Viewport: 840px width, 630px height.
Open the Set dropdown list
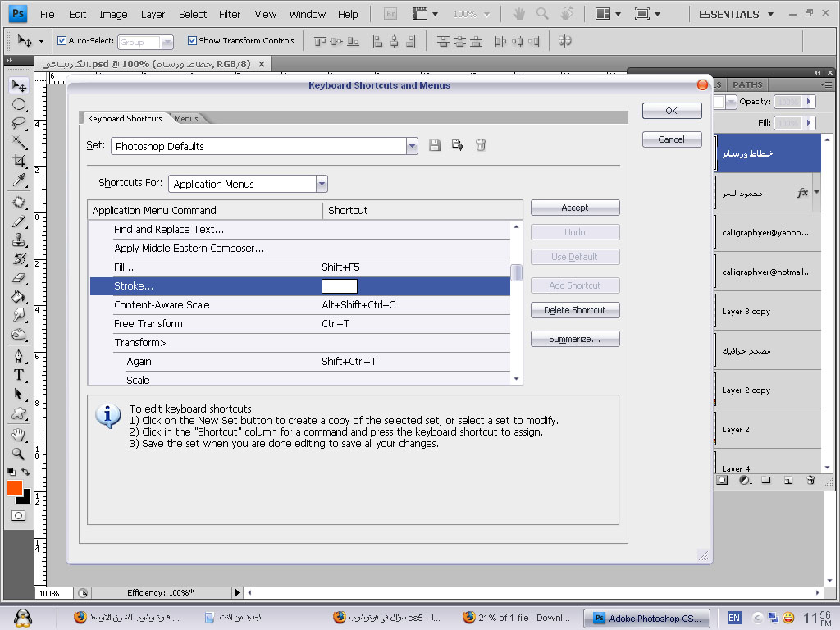(x=412, y=146)
